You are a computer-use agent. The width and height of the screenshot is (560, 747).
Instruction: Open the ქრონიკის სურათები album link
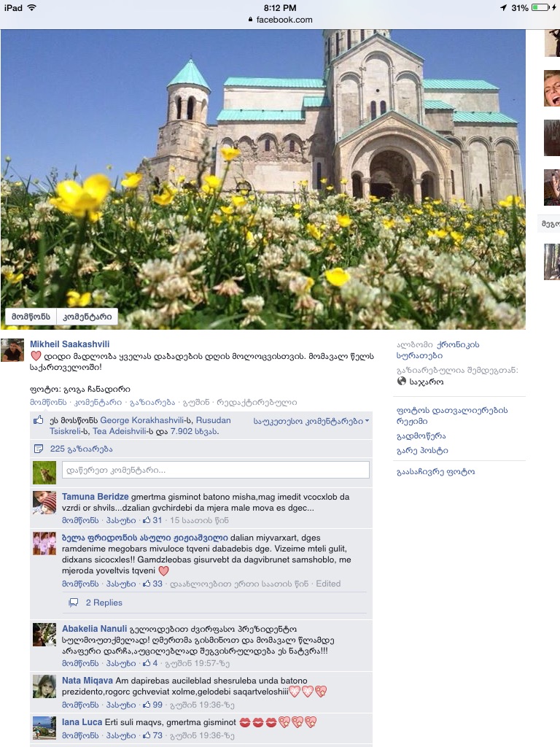(438, 349)
